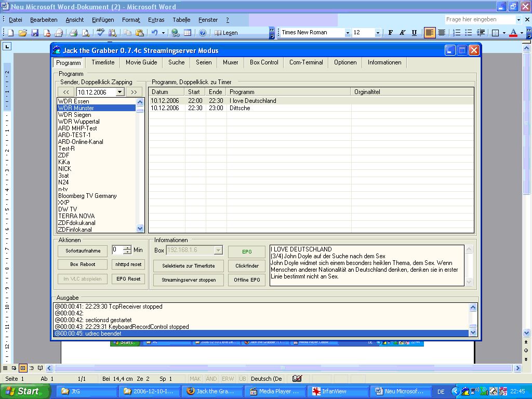Click the Undo arrow icon
The image size is (532, 399).
[154, 33]
